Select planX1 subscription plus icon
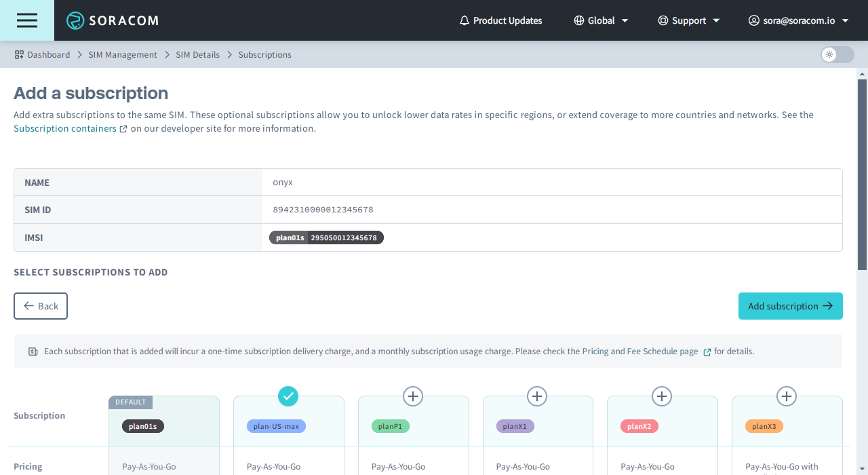 537,396
